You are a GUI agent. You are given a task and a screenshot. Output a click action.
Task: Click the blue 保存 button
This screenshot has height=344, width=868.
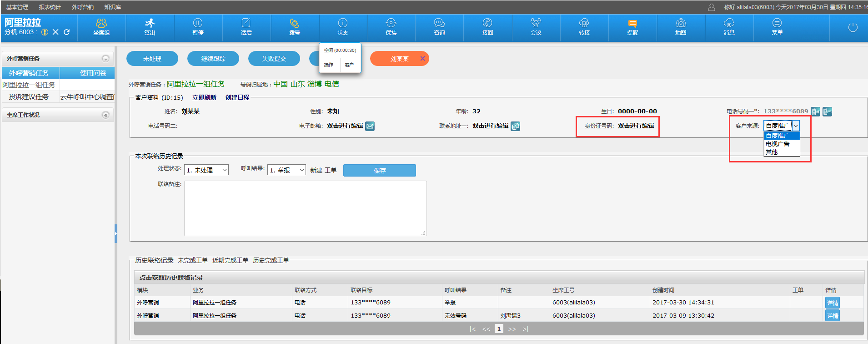coord(379,171)
